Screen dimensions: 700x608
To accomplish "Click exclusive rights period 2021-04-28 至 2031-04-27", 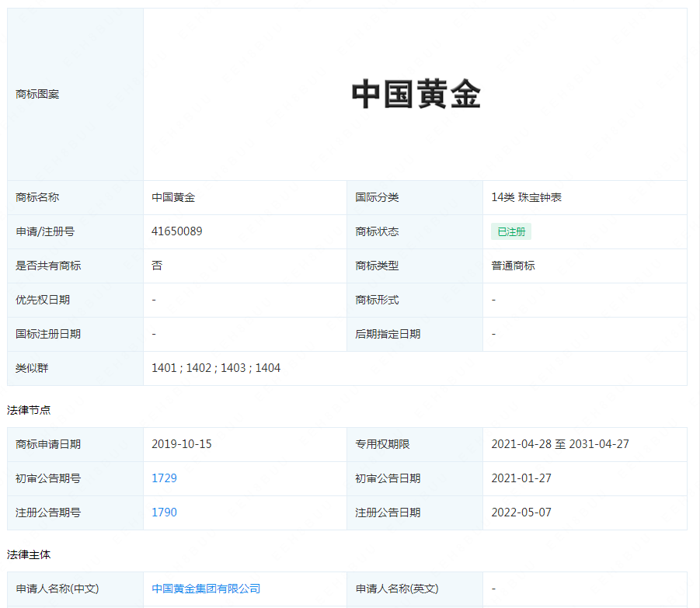I will [x=559, y=444].
